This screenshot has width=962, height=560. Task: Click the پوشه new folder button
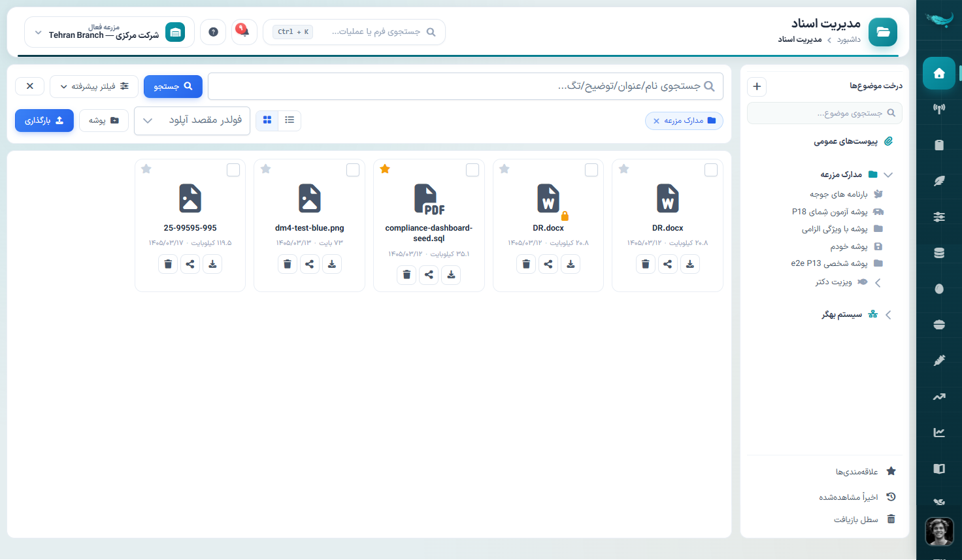tap(104, 120)
